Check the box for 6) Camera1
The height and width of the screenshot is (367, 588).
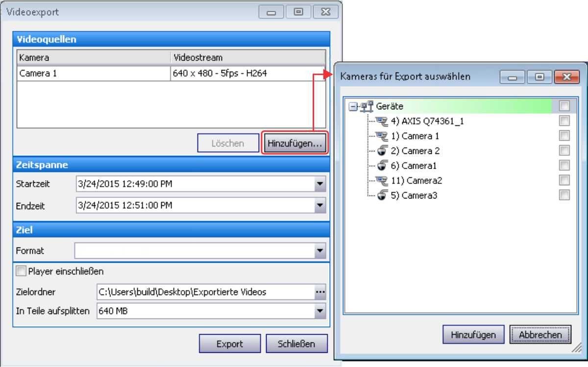(x=564, y=165)
